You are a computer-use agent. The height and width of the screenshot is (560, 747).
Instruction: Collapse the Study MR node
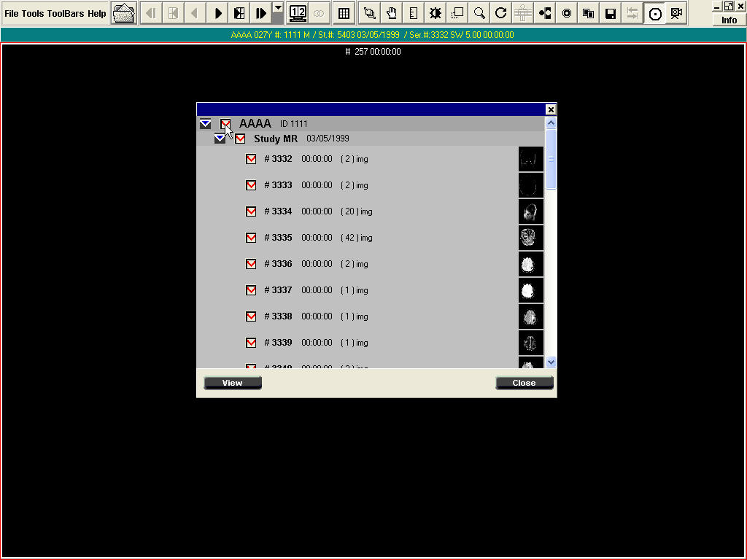(x=220, y=139)
